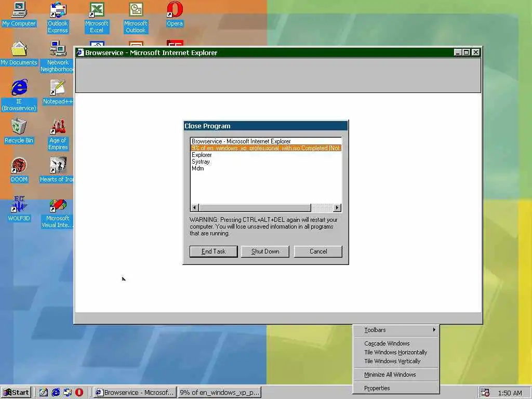
Task: Select Outlook Express desktop shortcut
Action: [x=58, y=18]
